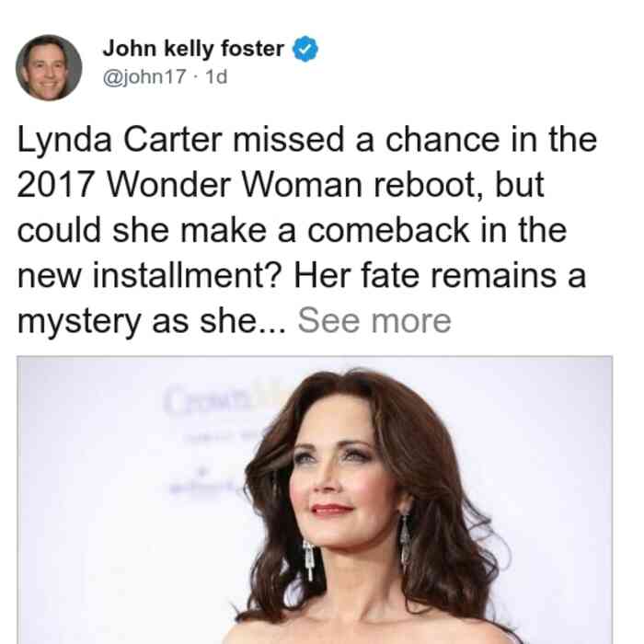Screen dimensions: 644x644
Task: Click 'Wonder Woman' in the post text
Action: [235, 185]
